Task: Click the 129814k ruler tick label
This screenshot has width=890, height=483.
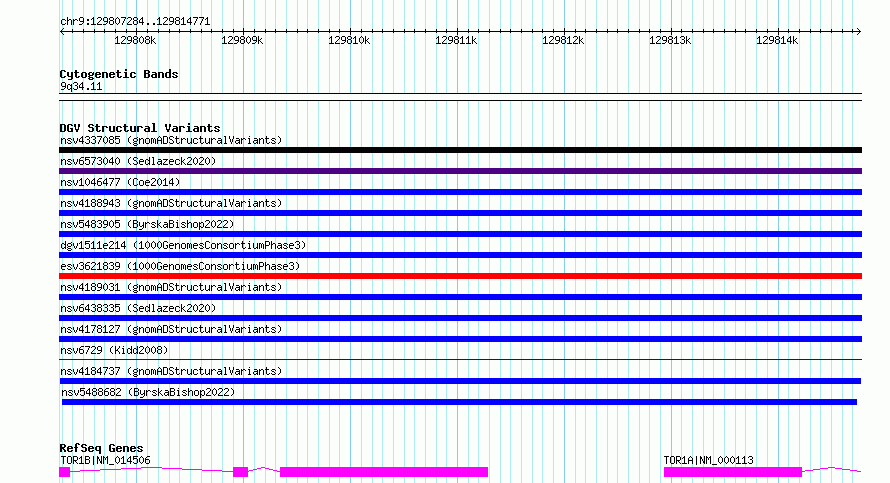Action: pos(777,40)
